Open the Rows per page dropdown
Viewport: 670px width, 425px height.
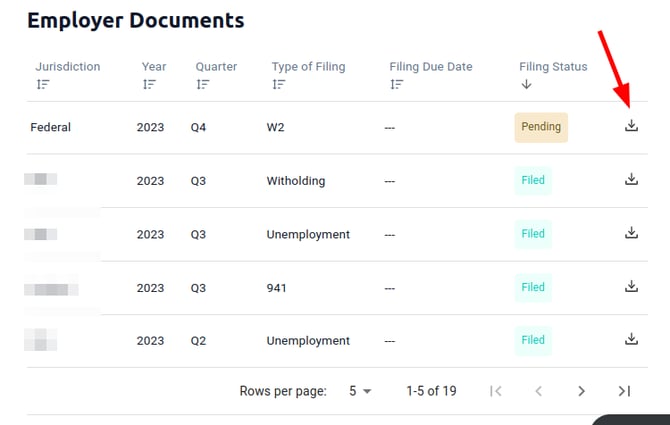(x=360, y=391)
